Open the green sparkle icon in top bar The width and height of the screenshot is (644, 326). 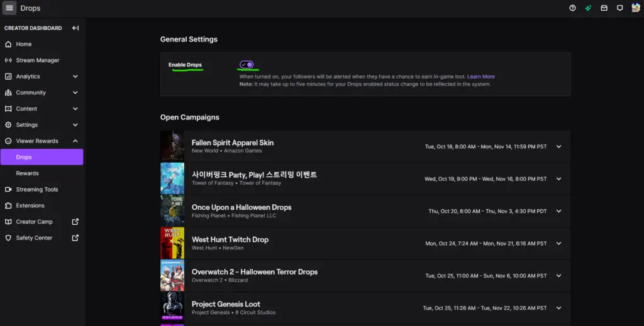coord(588,8)
